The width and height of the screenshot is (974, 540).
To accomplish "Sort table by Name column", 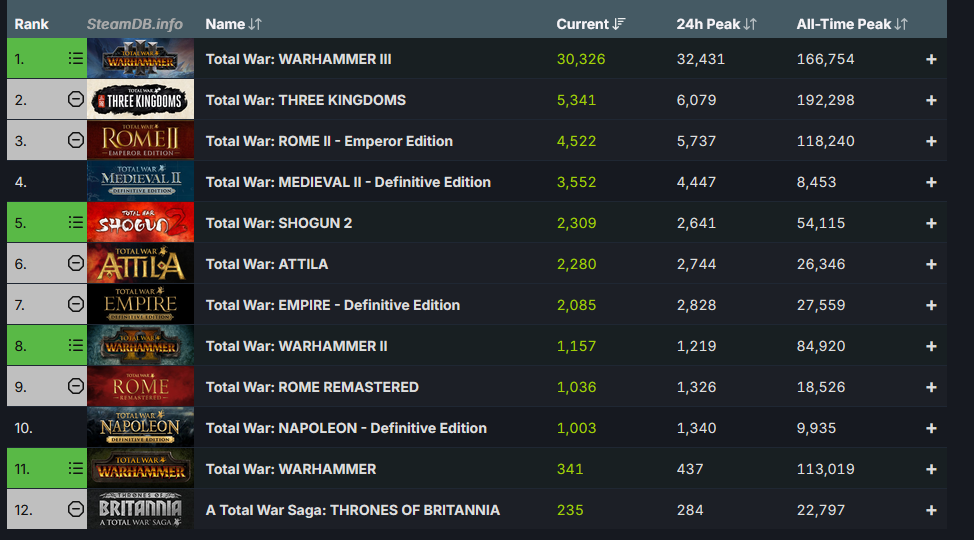I will [234, 24].
